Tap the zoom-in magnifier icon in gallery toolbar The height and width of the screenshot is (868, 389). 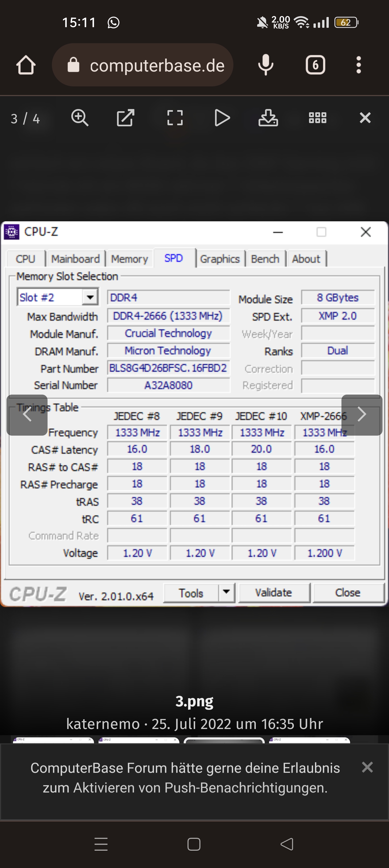coord(80,118)
